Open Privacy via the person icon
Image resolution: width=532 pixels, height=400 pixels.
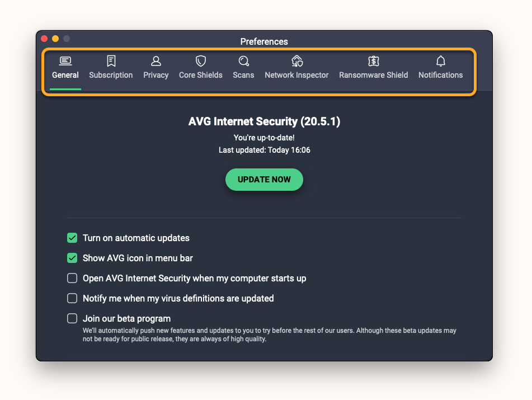point(156,61)
